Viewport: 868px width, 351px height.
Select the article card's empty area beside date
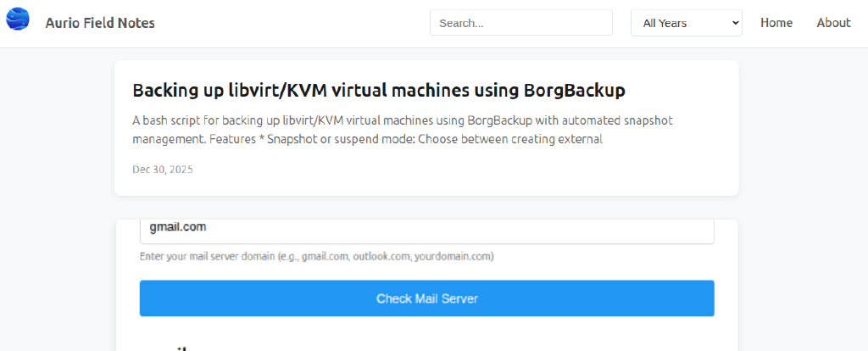(x=466, y=170)
